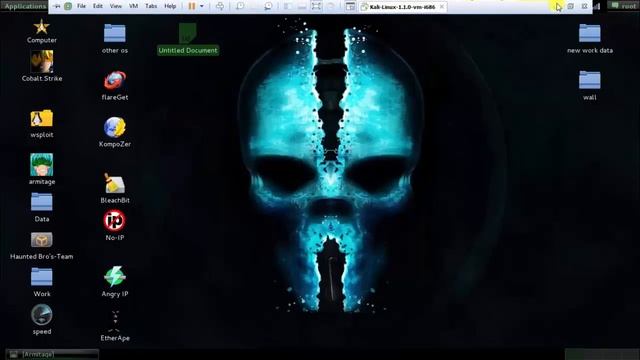
Task: Open the snapshot manager icon
Action: click(x=268, y=6)
